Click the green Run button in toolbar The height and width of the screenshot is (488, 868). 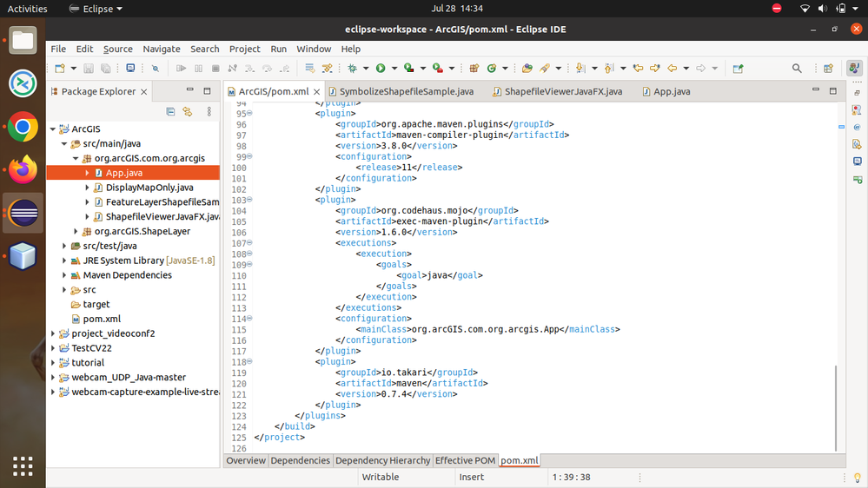pos(380,69)
